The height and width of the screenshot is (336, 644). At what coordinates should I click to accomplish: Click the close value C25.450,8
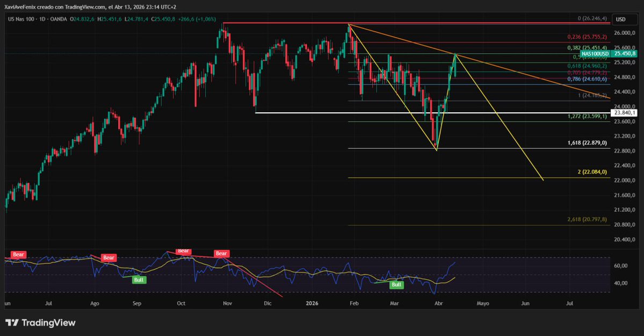tap(163, 19)
